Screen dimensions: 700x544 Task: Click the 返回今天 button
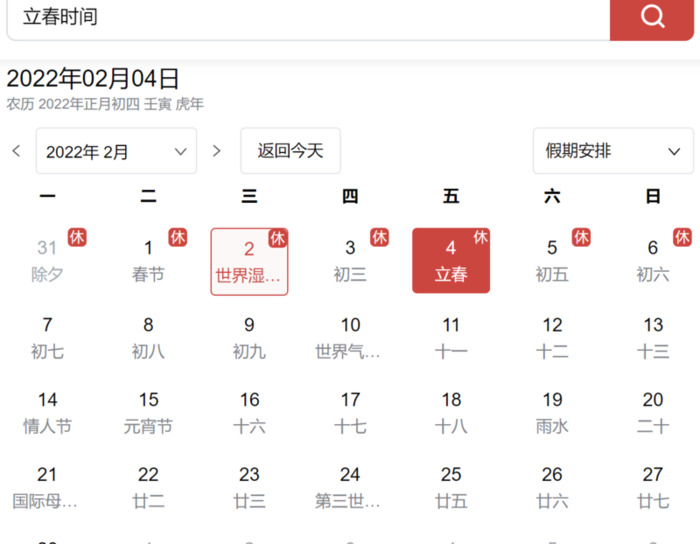pos(290,151)
